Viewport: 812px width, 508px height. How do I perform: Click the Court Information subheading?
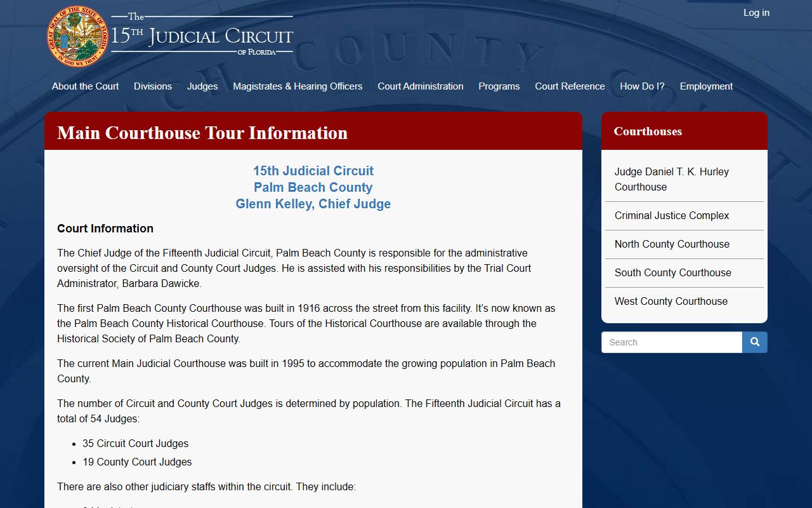[105, 229]
